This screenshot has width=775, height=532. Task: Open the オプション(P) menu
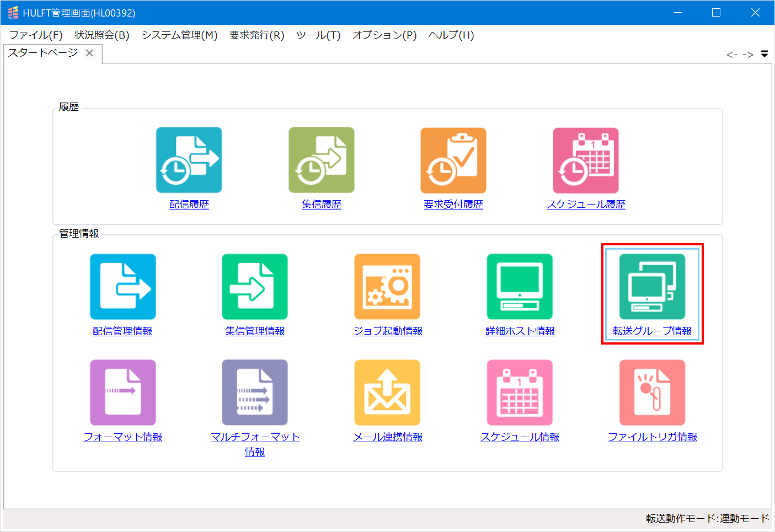pos(384,35)
